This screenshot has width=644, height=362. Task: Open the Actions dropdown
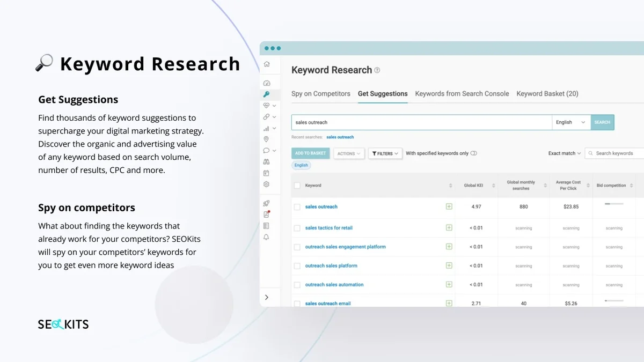pyautogui.click(x=349, y=153)
